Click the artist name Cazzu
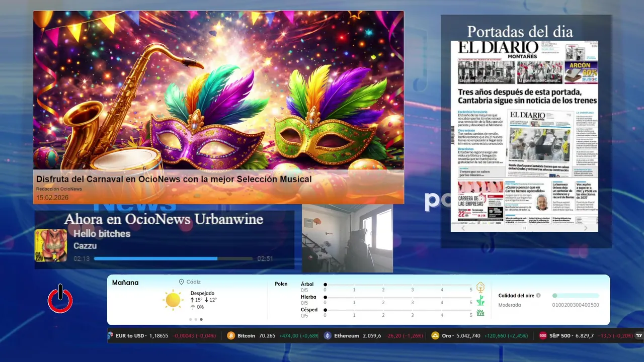 (85, 246)
